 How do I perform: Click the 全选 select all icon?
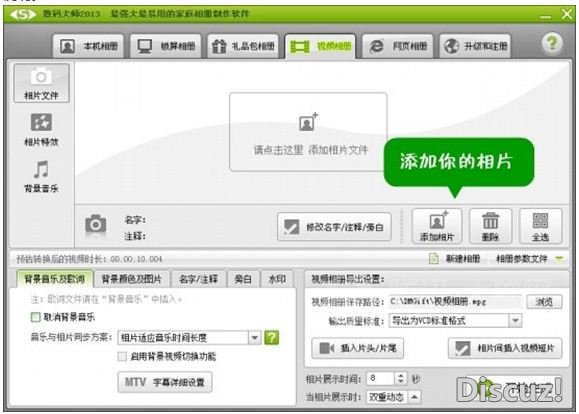click(541, 226)
